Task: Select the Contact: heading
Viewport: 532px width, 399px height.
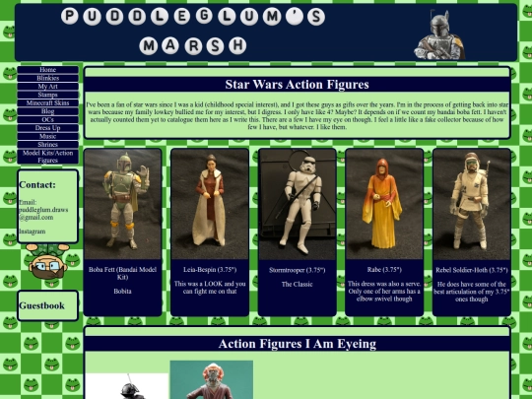Action: click(x=37, y=185)
